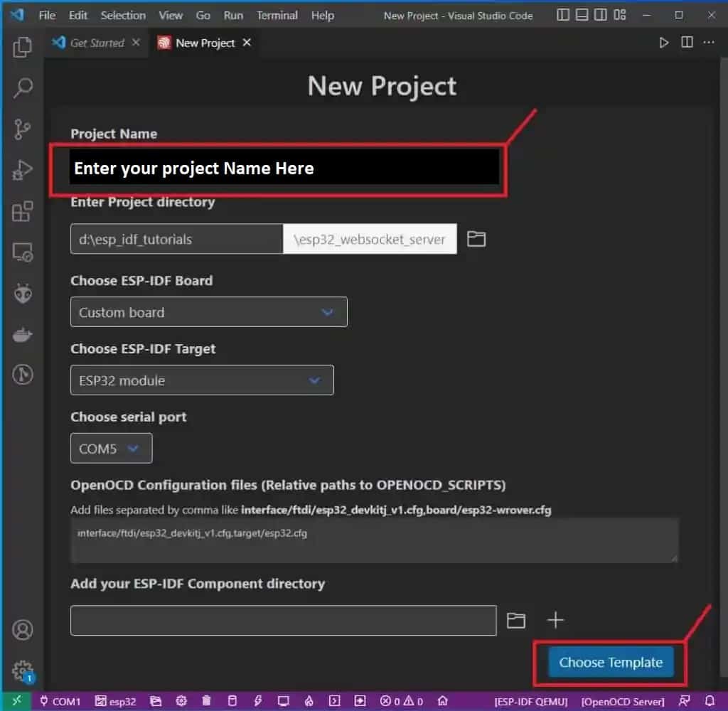Expand the ESP32 module target dropdown
Image resolution: width=728 pixels, height=711 pixels.
coord(202,380)
